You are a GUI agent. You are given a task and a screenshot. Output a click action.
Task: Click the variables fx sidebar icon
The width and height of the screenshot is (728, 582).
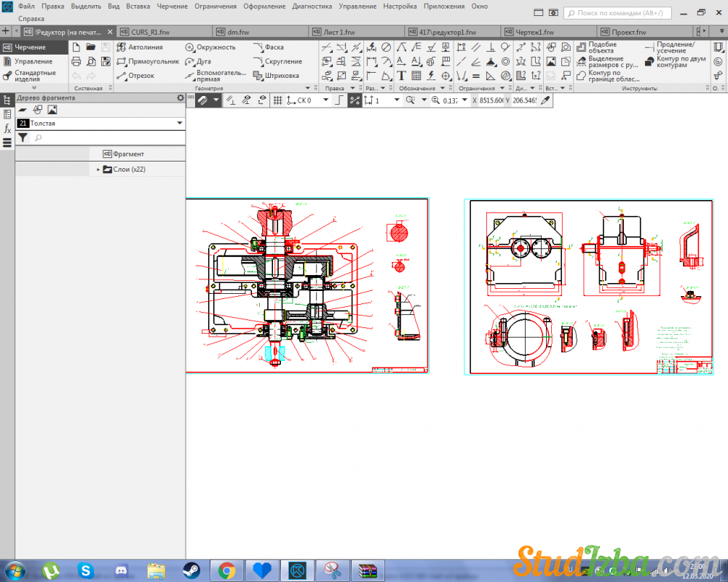click(x=7, y=129)
